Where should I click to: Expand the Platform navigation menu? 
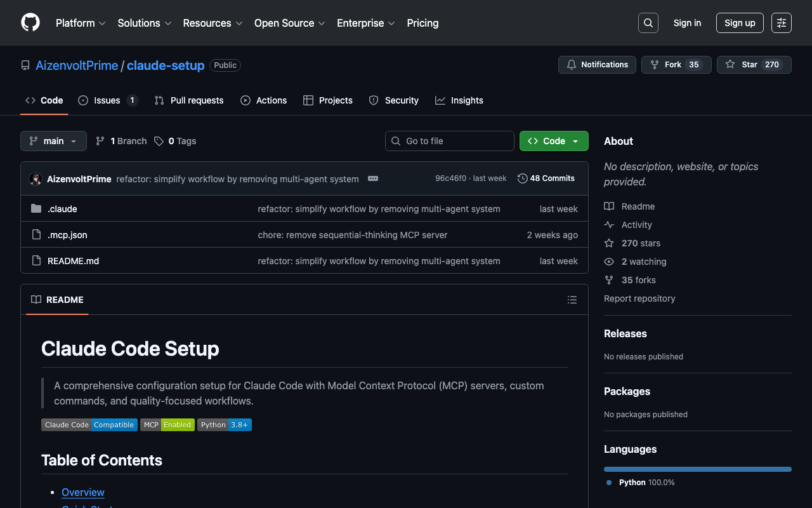pyautogui.click(x=81, y=23)
